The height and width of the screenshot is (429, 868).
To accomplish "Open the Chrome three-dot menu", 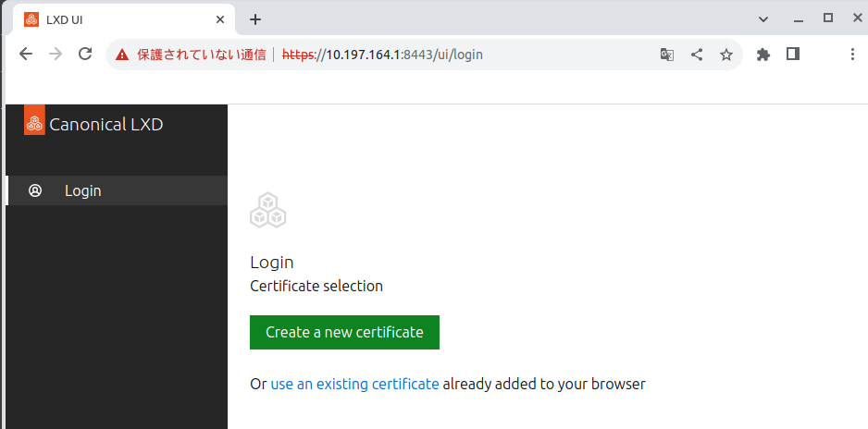I will [x=852, y=55].
